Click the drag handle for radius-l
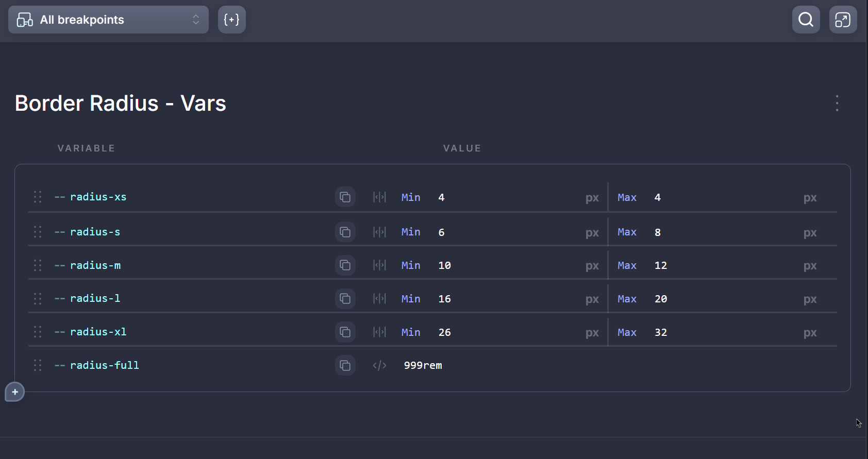The height and width of the screenshot is (459, 868). point(38,299)
